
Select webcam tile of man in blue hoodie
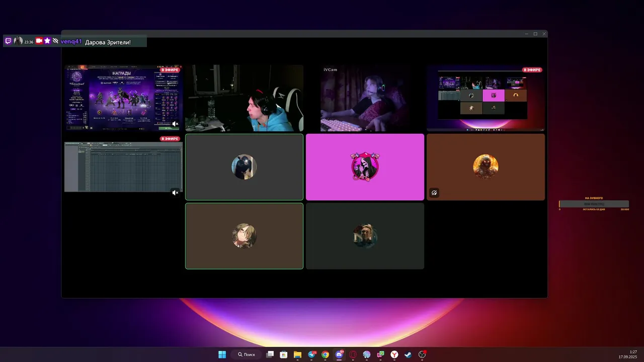tap(244, 98)
